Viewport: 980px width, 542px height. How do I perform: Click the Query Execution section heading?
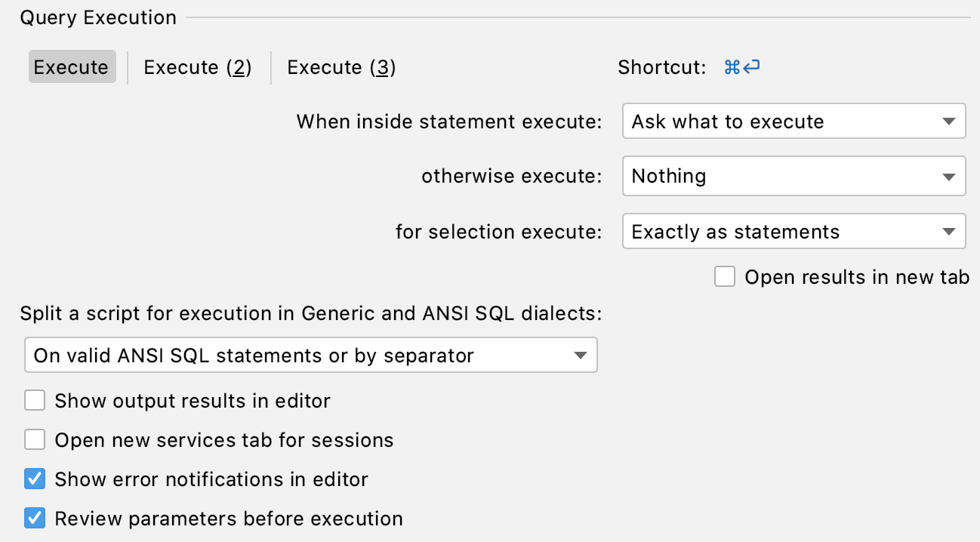98,17
